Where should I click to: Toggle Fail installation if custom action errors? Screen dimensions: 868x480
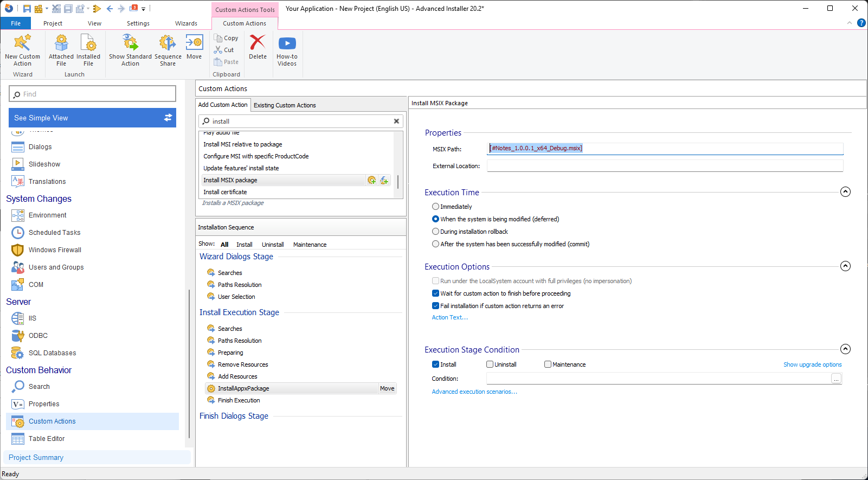(435, 306)
